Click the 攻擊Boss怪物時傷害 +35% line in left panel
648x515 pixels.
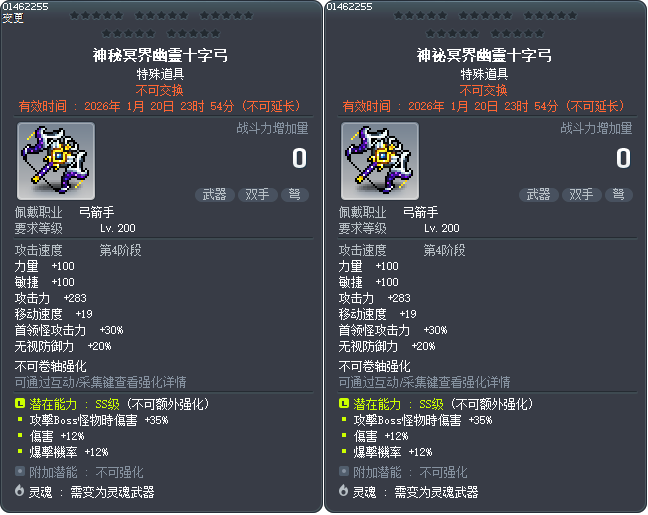[99, 420]
